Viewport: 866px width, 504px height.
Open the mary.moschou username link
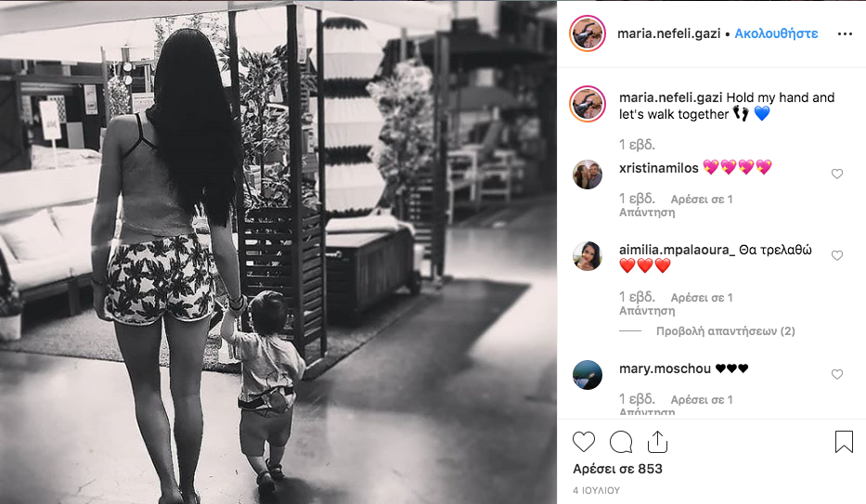pyautogui.click(x=665, y=368)
